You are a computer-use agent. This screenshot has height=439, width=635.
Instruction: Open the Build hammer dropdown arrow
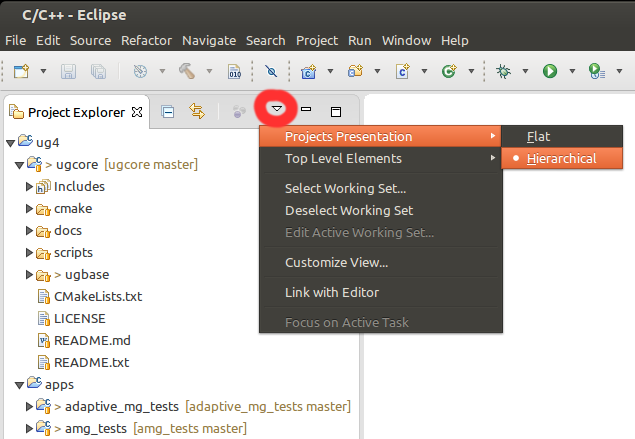(209, 71)
